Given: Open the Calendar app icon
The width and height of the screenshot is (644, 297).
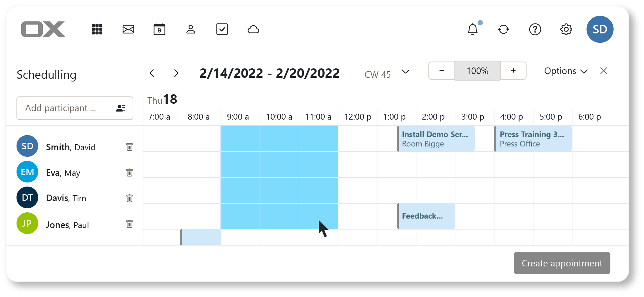Looking at the screenshot, I should pyautogui.click(x=160, y=29).
